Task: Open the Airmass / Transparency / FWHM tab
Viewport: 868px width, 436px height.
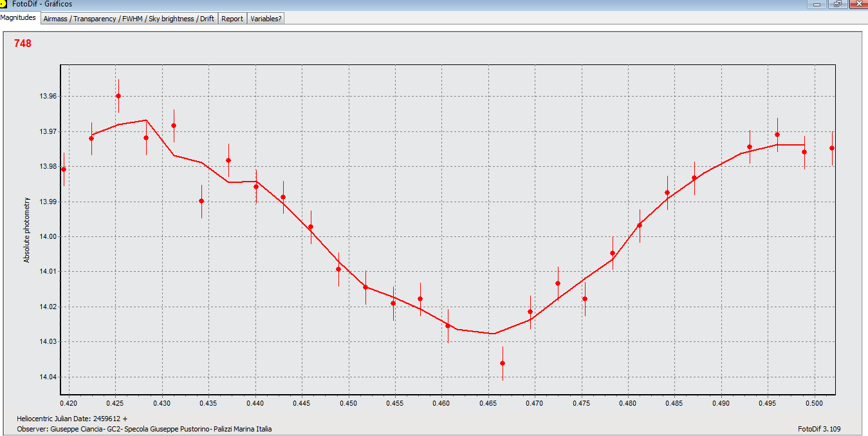Action: 129,19
